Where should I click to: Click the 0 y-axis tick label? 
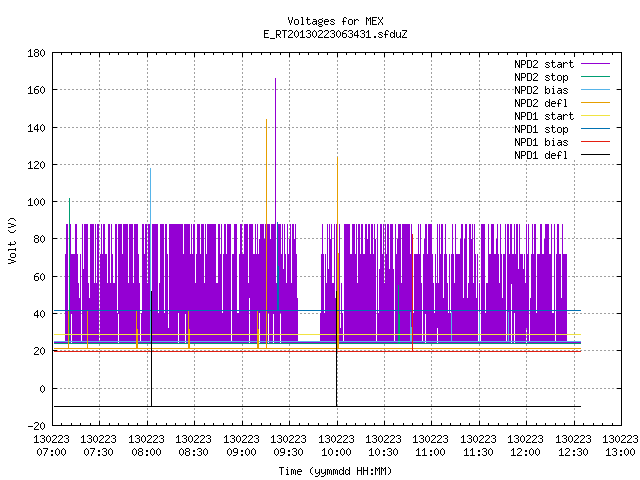[42, 389]
